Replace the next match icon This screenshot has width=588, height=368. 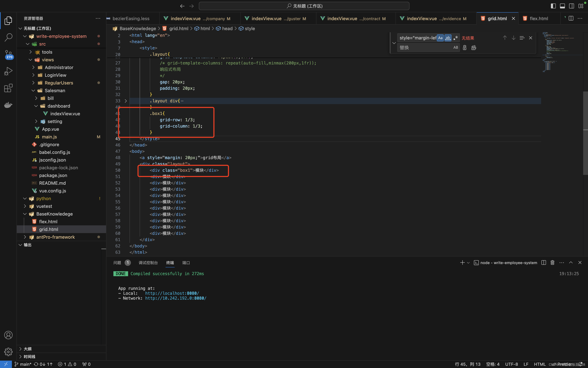click(465, 47)
